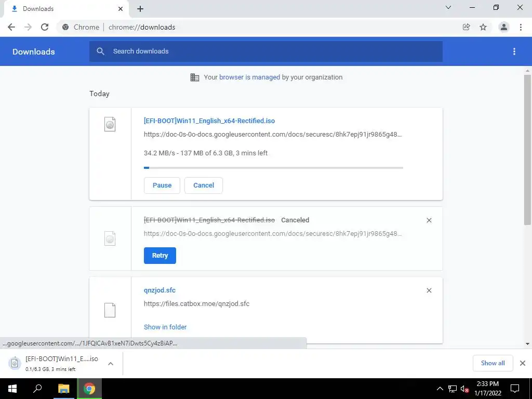
Task: Click the search magnifier in downloads bar
Action: 100,51
